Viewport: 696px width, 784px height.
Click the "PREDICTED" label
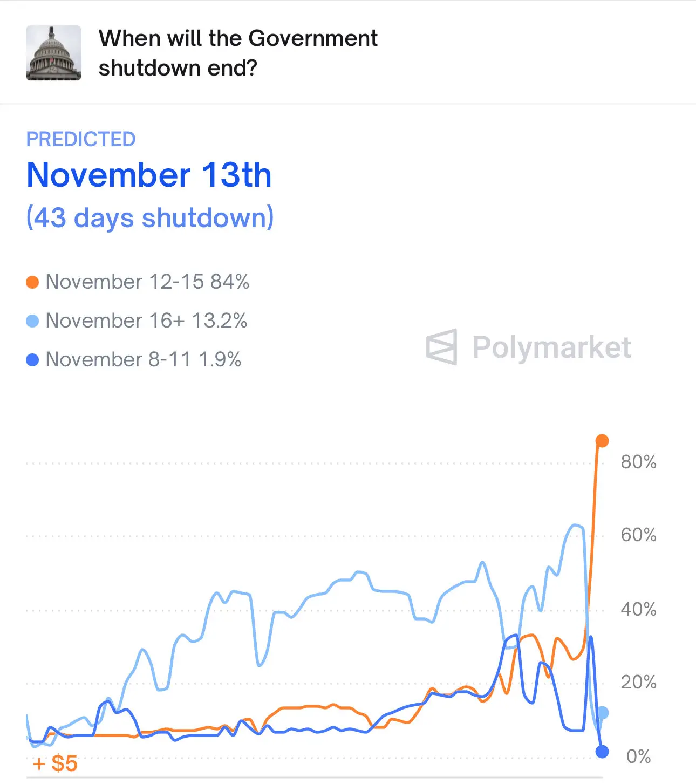[x=81, y=139]
